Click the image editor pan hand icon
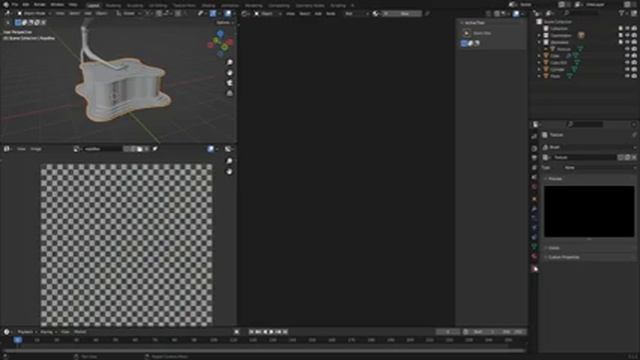This screenshot has width=640, height=360. pos(229,171)
